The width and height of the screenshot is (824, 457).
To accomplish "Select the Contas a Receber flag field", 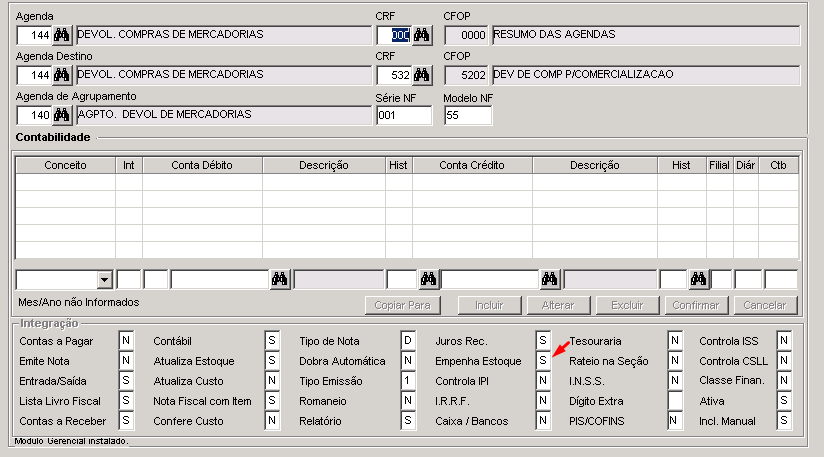I will coord(126,420).
